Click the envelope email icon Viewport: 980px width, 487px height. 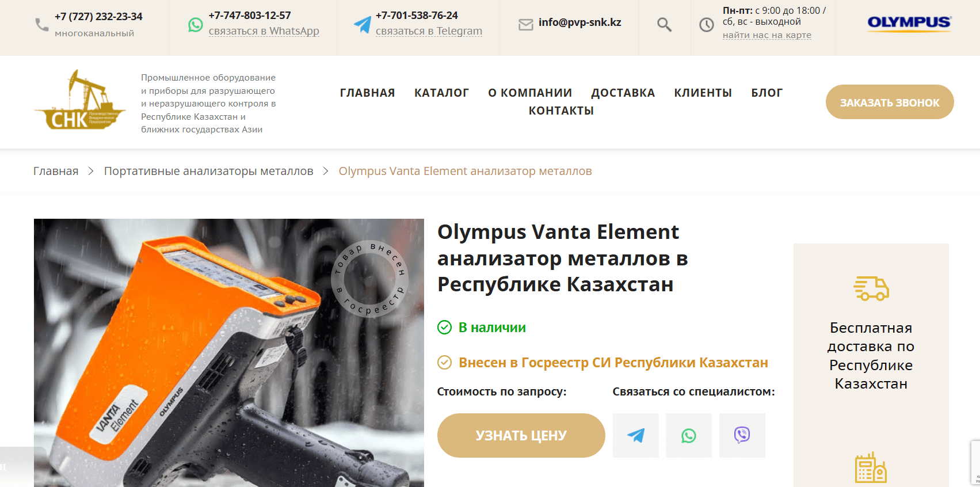click(x=526, y=25)
